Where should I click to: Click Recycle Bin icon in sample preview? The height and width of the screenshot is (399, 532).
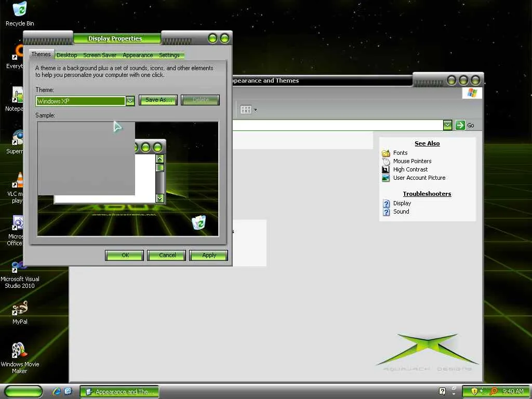coord(198,222)
